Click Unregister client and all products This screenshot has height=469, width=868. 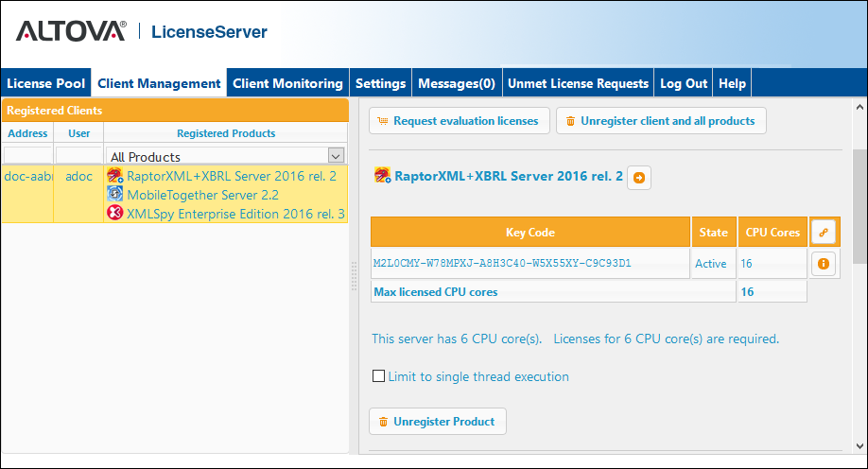coord(660,121)
